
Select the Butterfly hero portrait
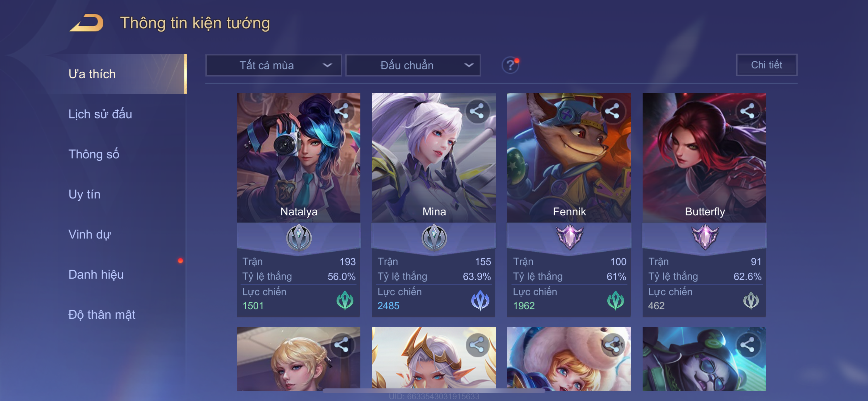(x=704, y=158)
